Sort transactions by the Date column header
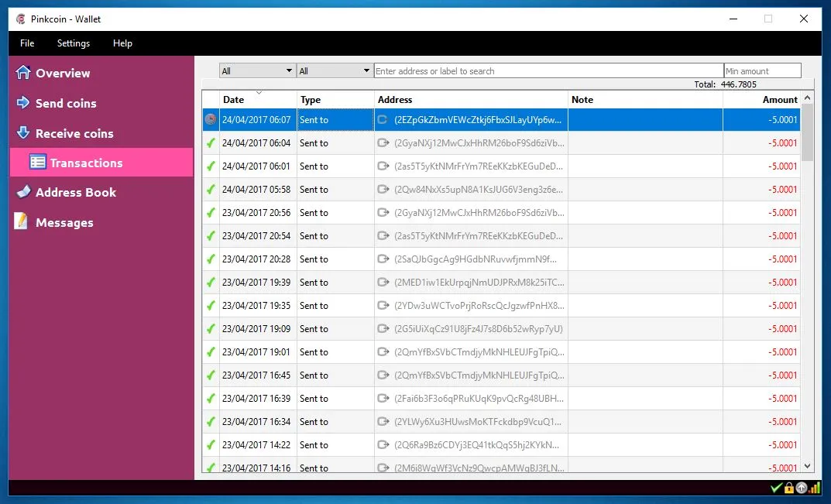Viewport: 831px width, 504px height. 258,100
